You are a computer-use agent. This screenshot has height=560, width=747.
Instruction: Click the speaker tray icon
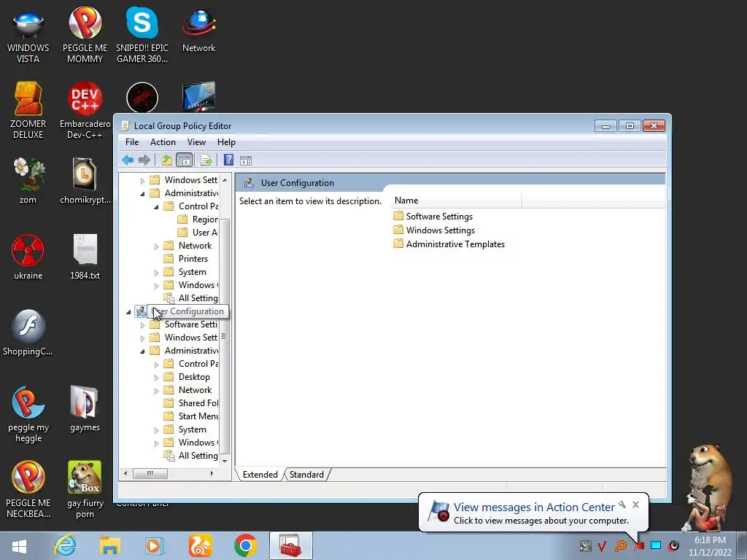pos(673,545)
